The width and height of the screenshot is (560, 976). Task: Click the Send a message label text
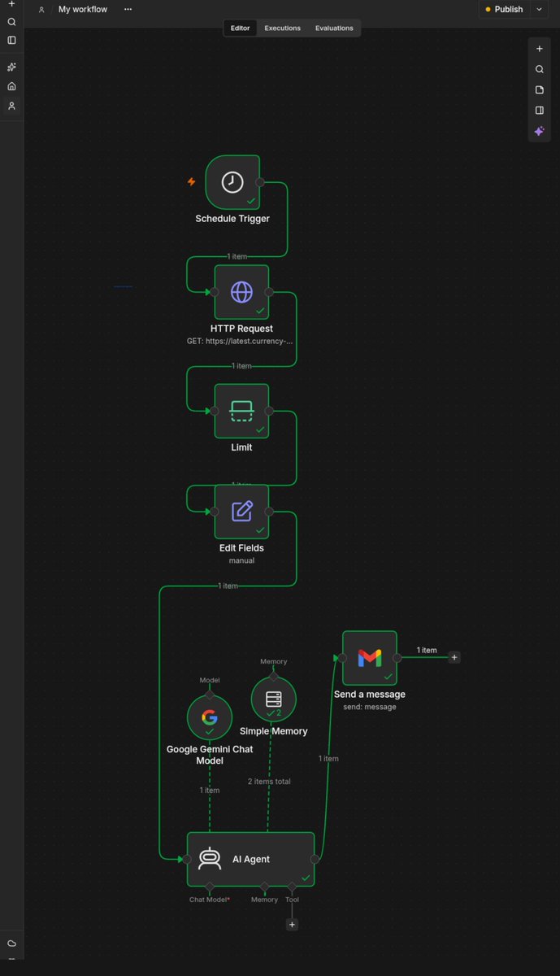[370, 695]
